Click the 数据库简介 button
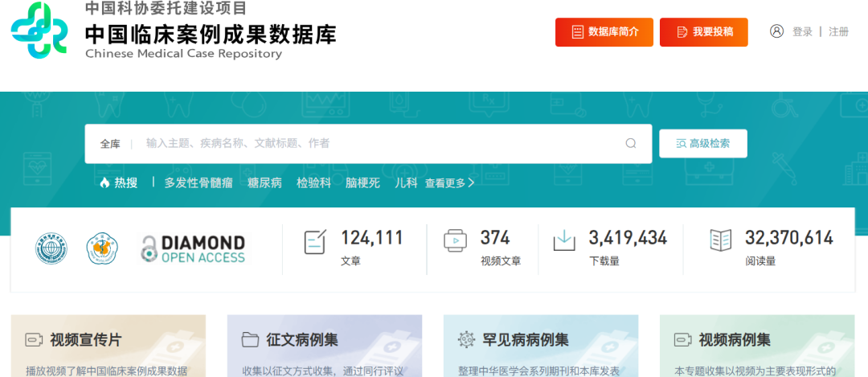 (x=604, y=32)
